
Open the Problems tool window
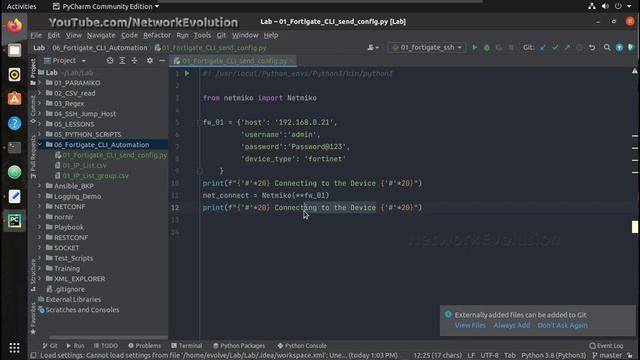click(x=144, y=346)
